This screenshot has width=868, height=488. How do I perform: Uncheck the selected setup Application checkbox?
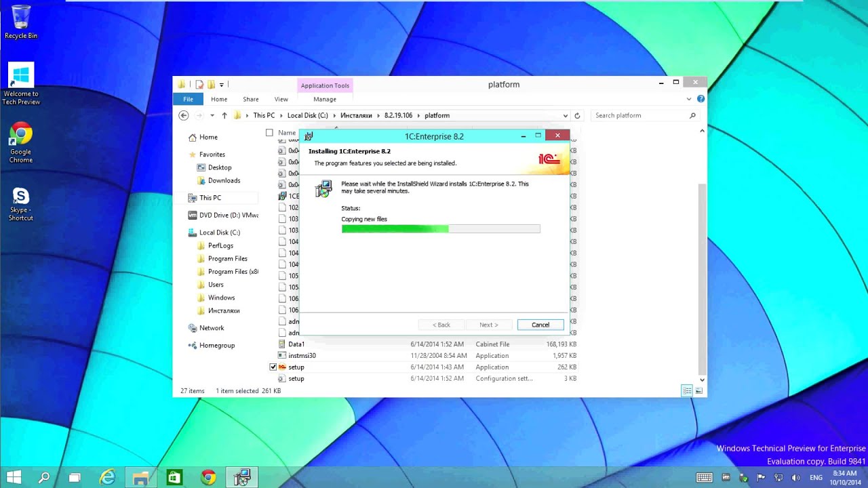273,367
